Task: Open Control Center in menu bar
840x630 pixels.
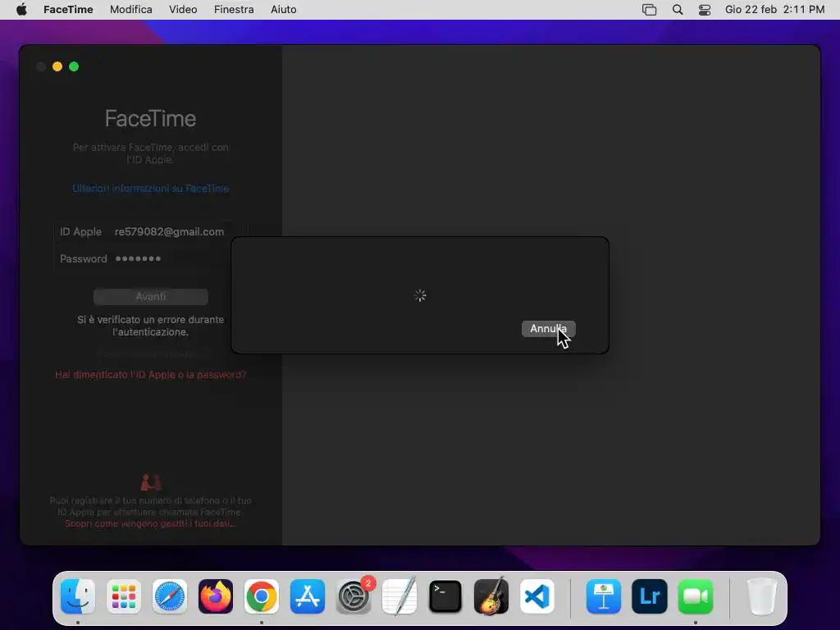Action: tap(705, 10)
